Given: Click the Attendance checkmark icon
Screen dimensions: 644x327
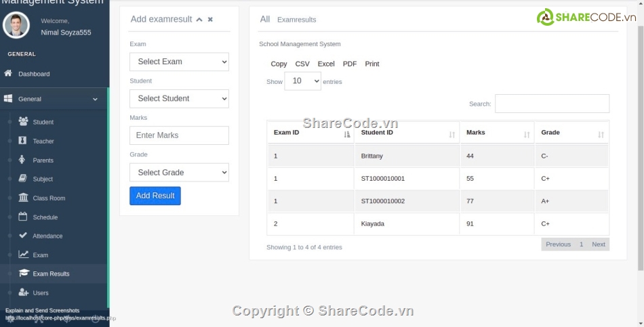Looking at the screenshot, I should tap(24, 236).
